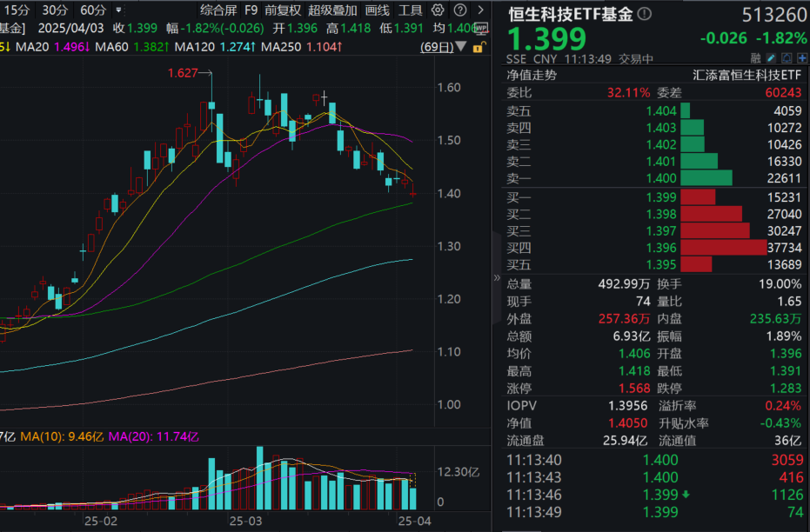Click the 卖五 ask price 1.404
This screenshot has height=532, width=810.
[x=661, y=111]
